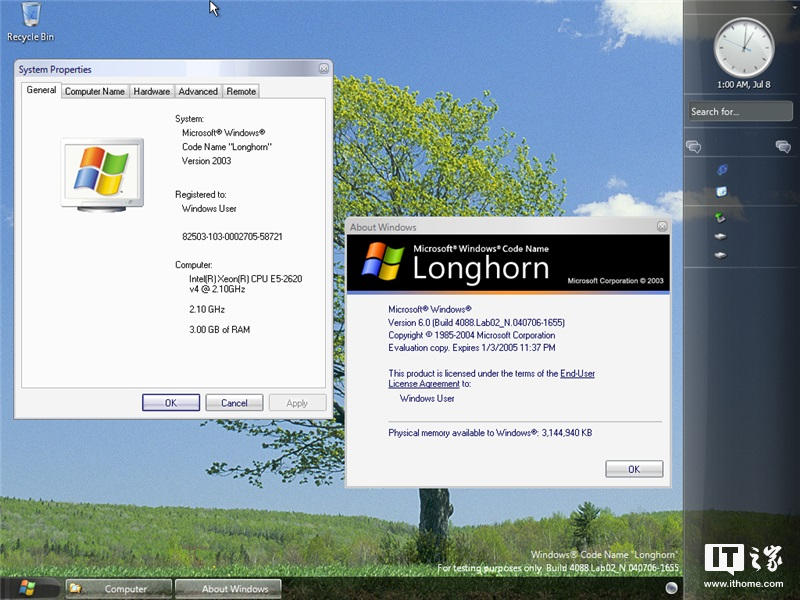Image resolution: width=800 pixels, height=600 pixels.
Task: Click '2.10 GHz' text
Action: click(x=207, y=309)
